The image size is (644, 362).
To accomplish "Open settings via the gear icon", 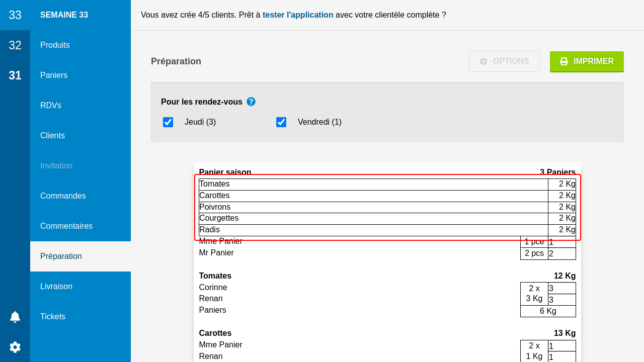I will [15, 347].
